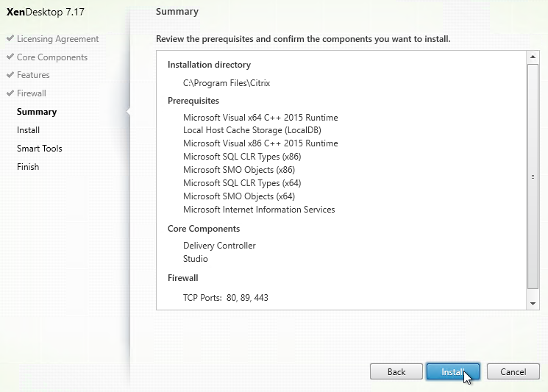Click the Prerequisites heading

click(x=193, y=101)
